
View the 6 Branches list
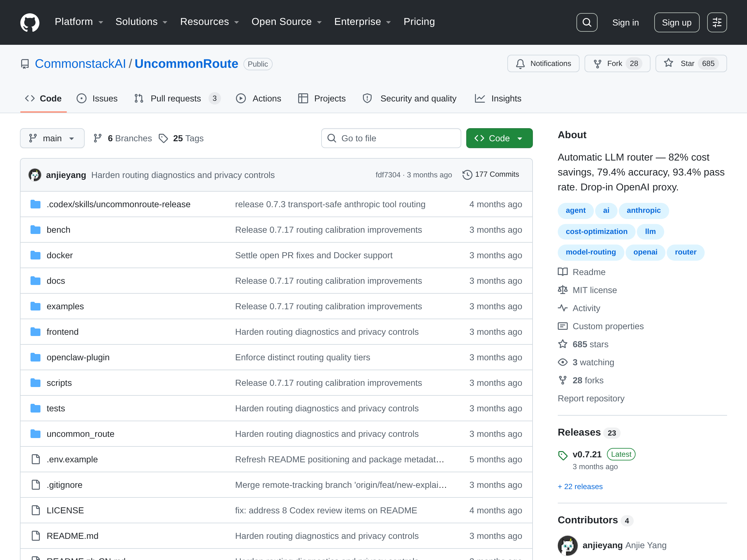pos(123,138)
